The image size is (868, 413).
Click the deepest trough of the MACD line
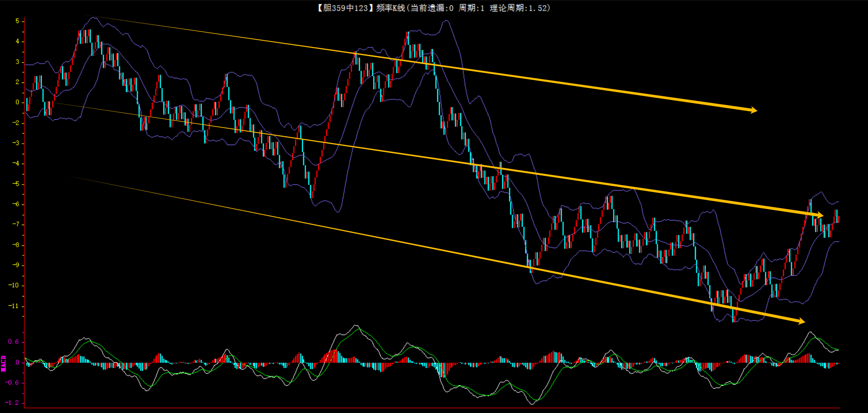(x=533, y=404)
